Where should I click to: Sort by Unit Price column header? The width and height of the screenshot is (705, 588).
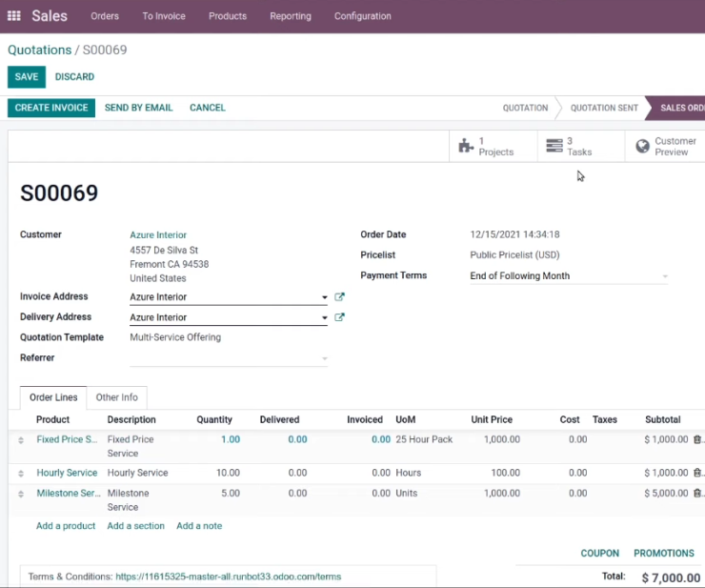[x=492, y=419]
